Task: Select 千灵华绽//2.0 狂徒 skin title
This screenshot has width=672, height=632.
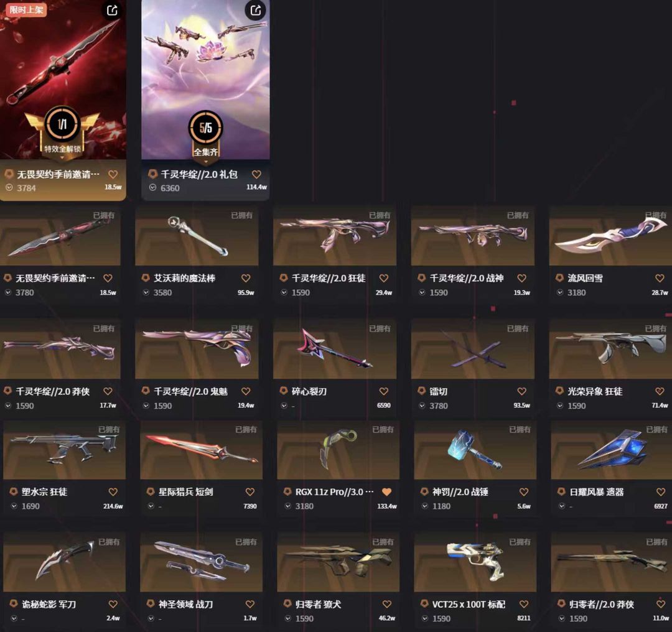Action: click(329, 278)
